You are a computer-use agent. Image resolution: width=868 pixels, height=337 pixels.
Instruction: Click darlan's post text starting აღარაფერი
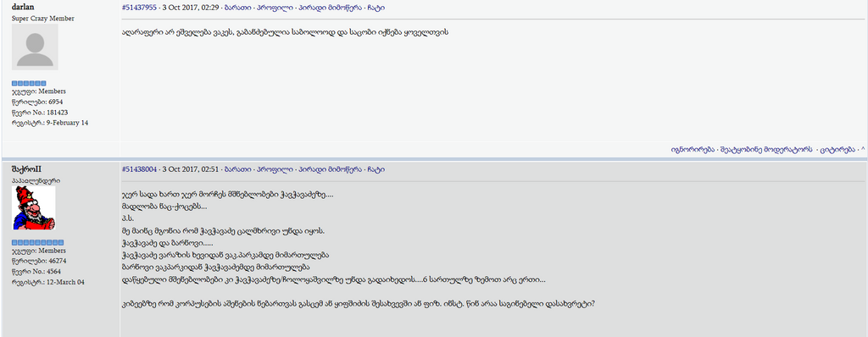pyautogui.click(x=285, y=32)
